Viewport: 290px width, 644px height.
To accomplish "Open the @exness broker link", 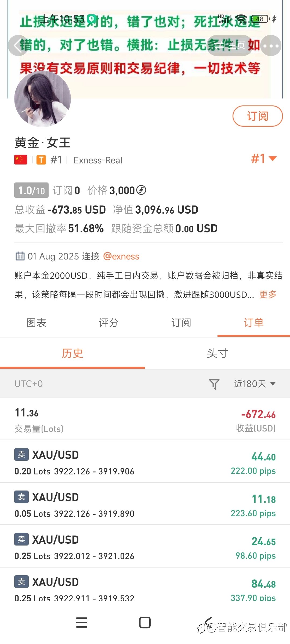I will pyautogui.click(x=121, y=256).
